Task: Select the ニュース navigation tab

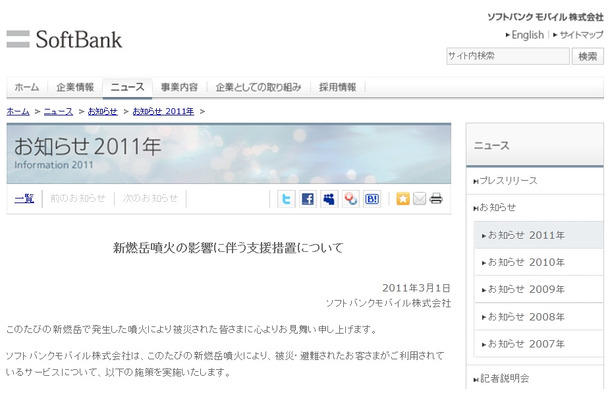Action: click(x=127, y=87)
